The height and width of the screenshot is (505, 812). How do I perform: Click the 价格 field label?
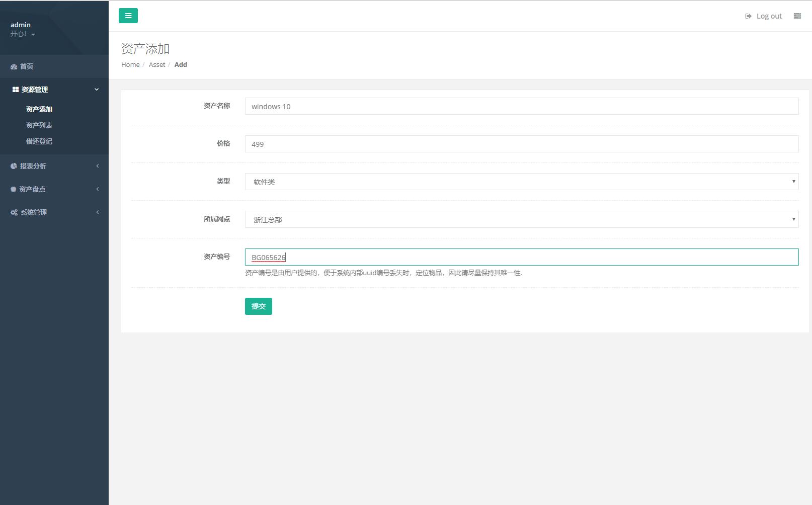(223, 143)
